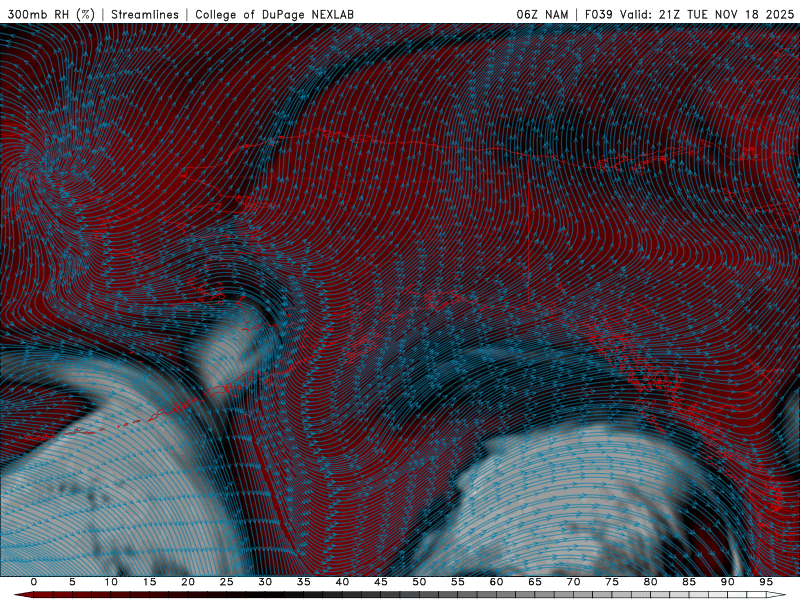800x600 pixels.
Task: Click the 'Streamlines' header label
Action: [145, 14]
